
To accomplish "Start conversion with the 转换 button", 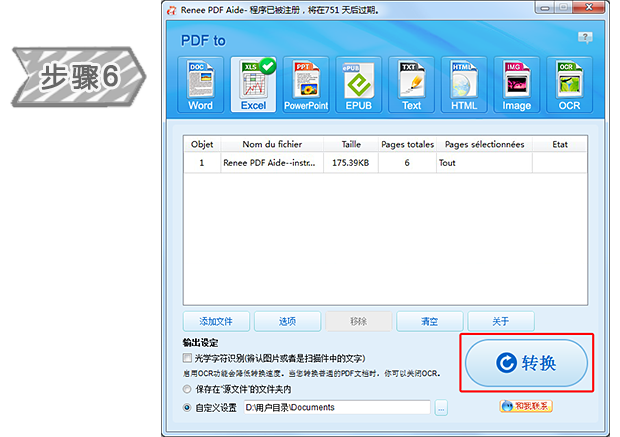I will click(x=526, y=363).
